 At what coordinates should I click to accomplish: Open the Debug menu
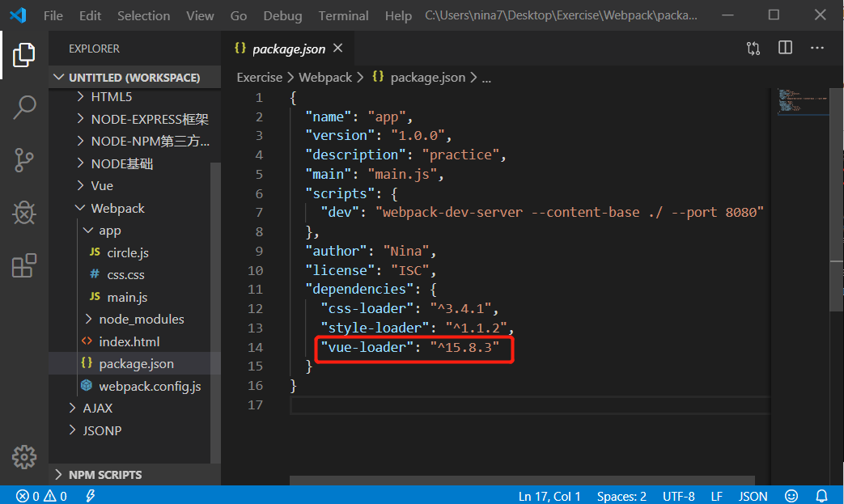[x=282, y=15]
